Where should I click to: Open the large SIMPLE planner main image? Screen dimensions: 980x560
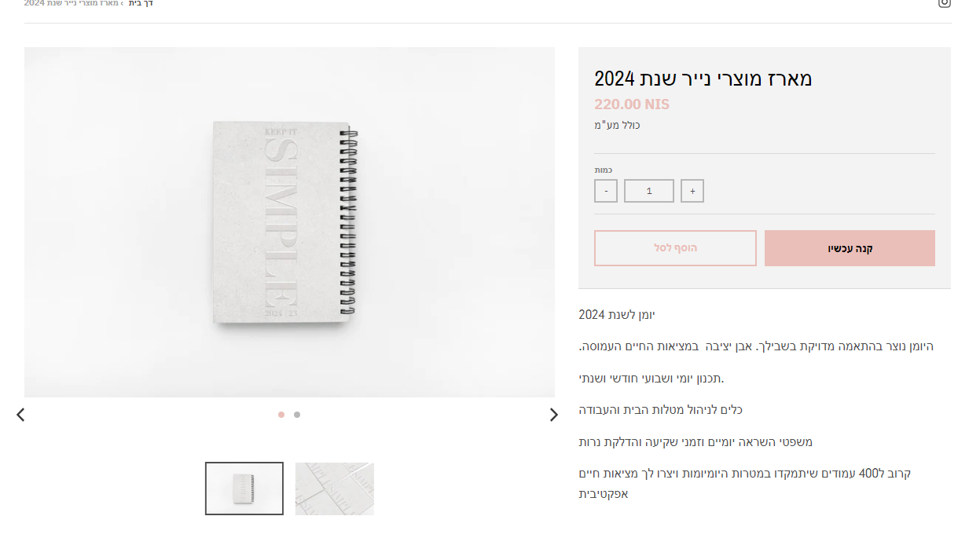pos(289,222)
